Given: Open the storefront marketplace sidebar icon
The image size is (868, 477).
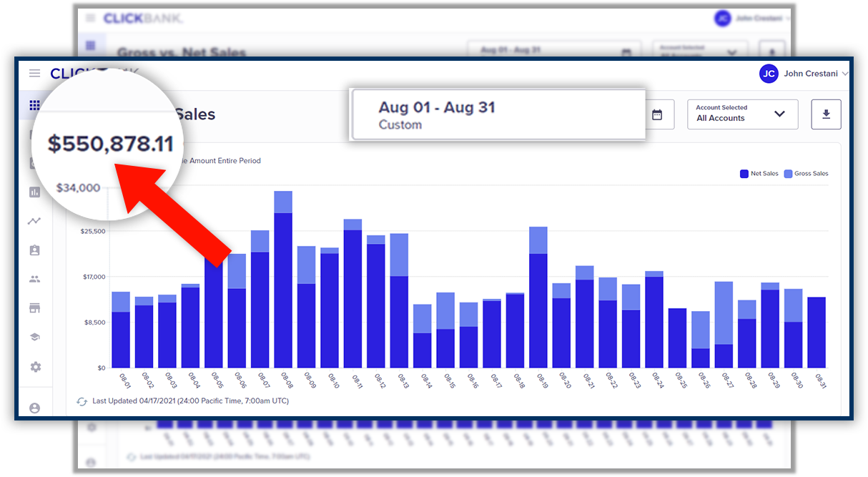Looking at the screenshot, I should (34, 308).
